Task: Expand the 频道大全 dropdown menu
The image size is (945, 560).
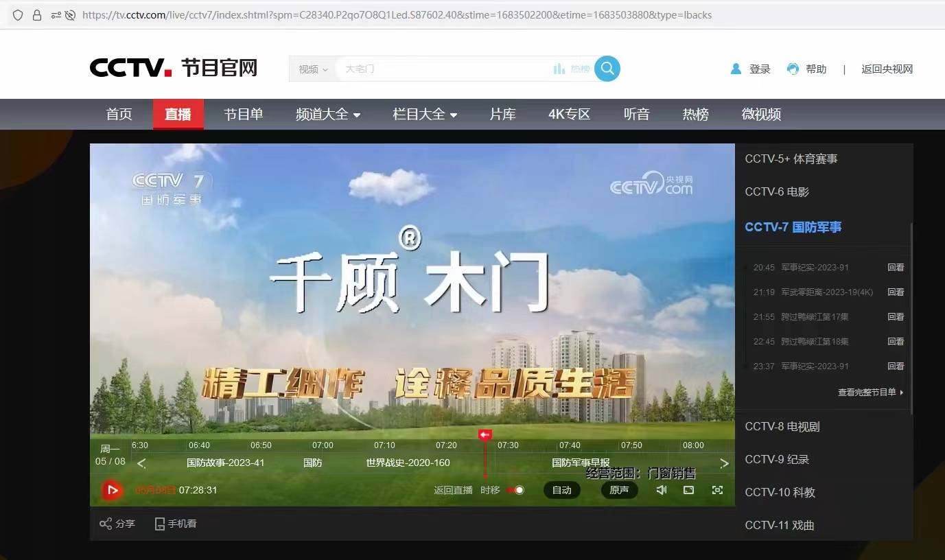Action: click(328, 115)
